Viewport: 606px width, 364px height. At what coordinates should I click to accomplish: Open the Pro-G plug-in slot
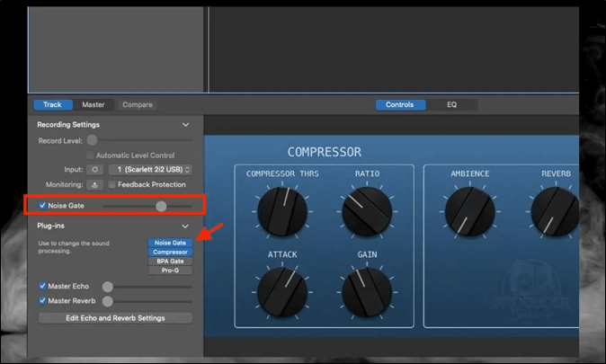(170, 271)
